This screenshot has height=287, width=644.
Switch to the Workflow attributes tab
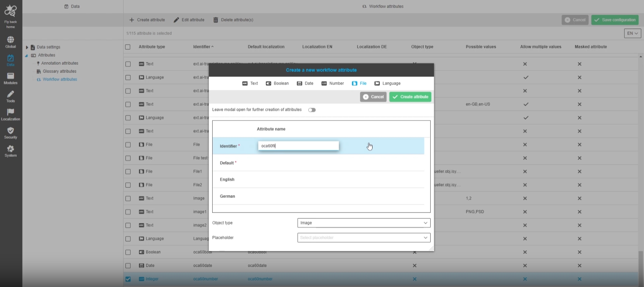383,7
